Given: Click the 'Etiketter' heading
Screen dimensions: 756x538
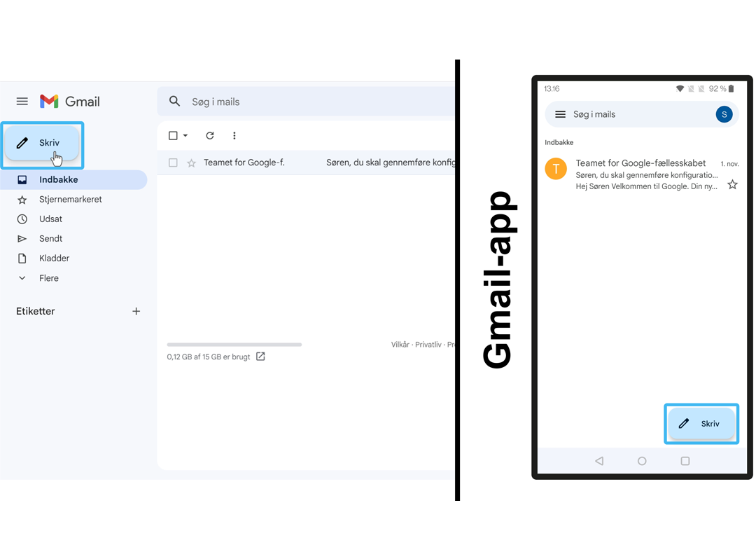Looking at the screenshot, I should tap(36, 311).
